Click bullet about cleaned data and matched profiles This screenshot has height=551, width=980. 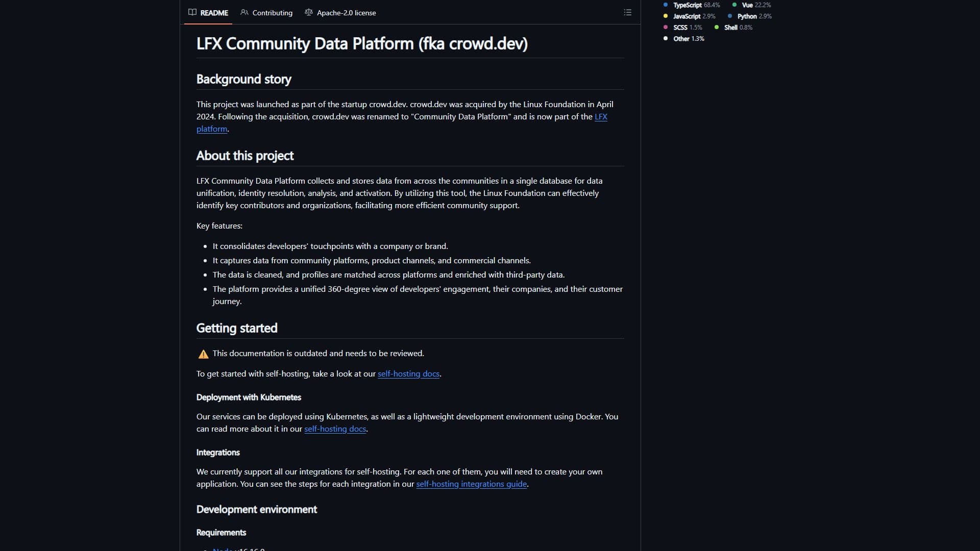pos(388,275)
